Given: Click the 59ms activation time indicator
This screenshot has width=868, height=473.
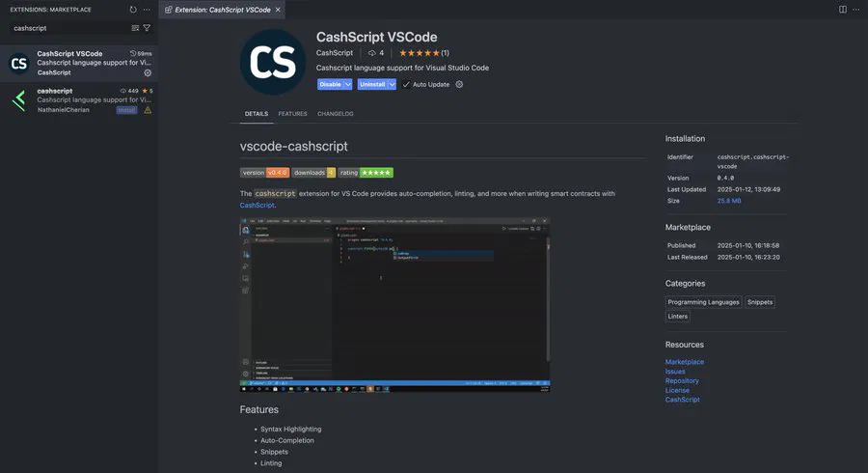Looking at the screenshot, I should (x=141, y=54).
